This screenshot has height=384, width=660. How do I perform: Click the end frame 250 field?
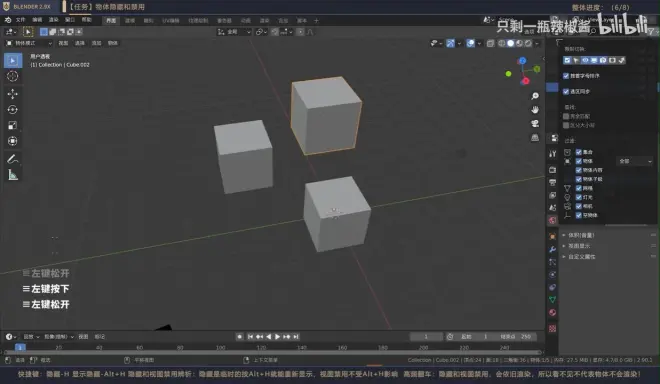point(517,337)
